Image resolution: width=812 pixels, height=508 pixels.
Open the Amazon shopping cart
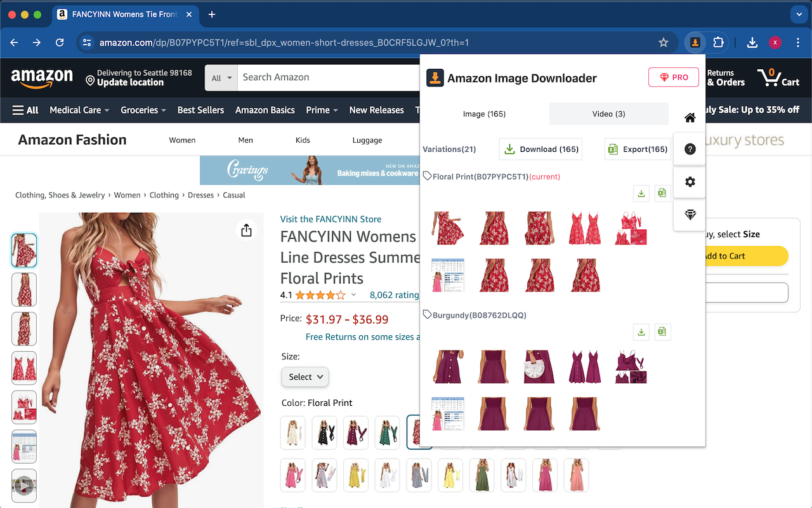pos(778,77)
